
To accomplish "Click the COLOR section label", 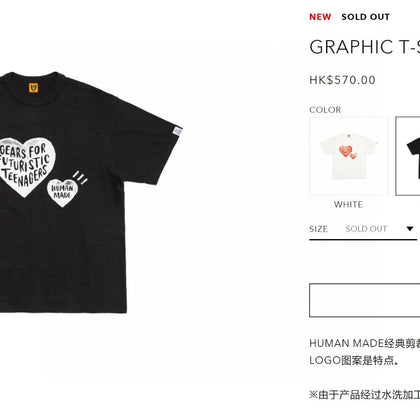I will click(325, 110).
